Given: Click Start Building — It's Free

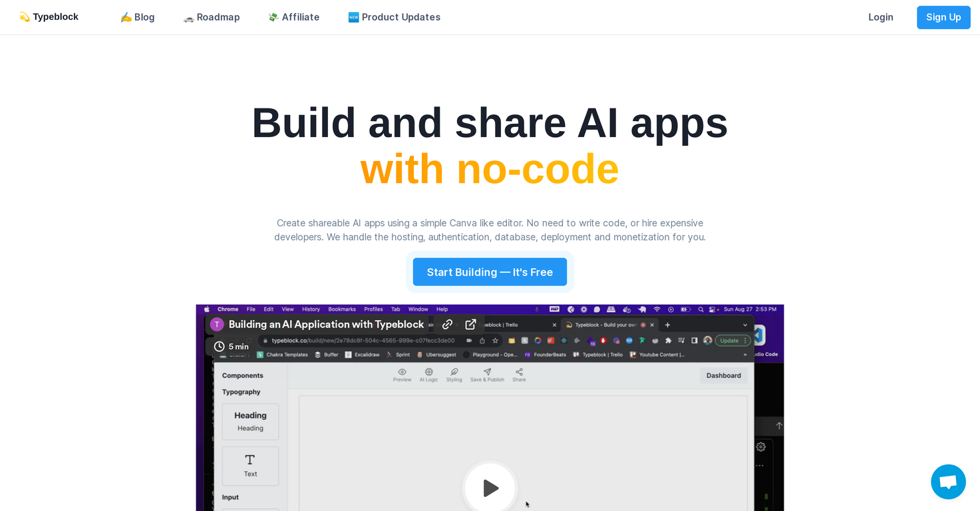Looking at the screenshot, I should [x=490, y=271].
